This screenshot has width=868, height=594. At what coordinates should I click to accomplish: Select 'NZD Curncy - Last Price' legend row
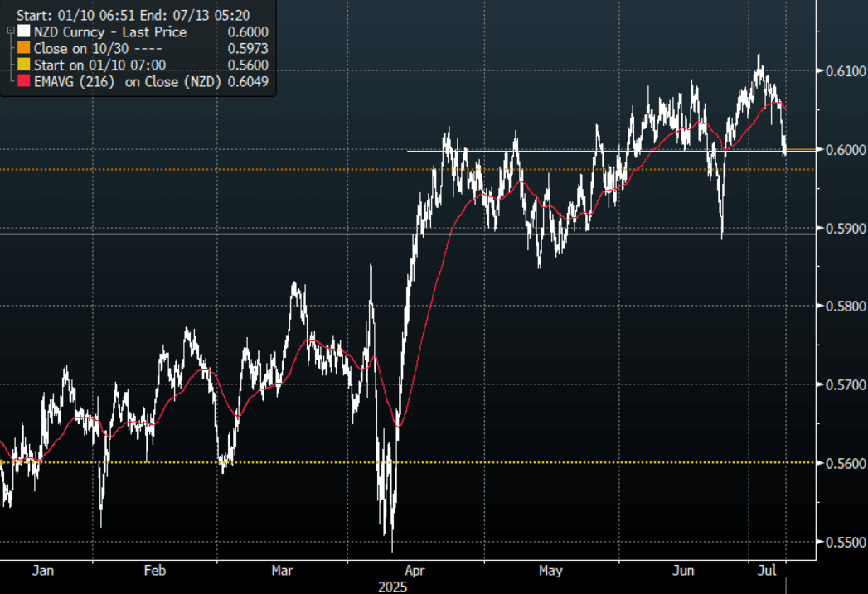[x=143, y=31]
